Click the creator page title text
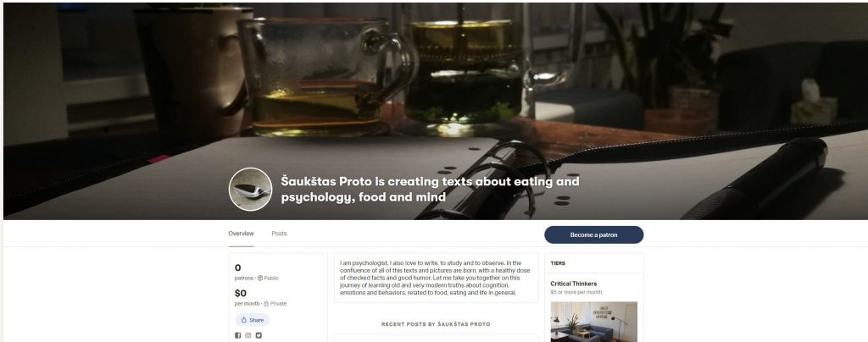Screen dimensions: 868x342 point(430,189)
